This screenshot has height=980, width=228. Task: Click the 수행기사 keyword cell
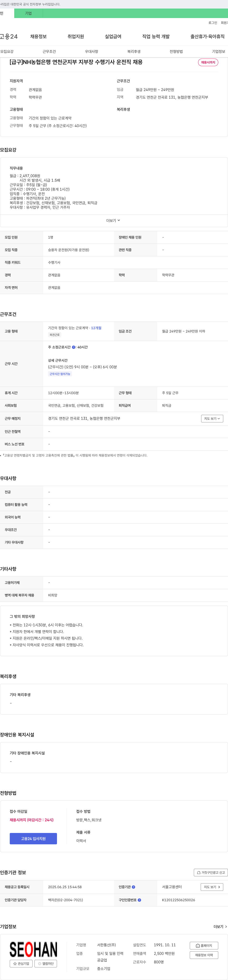[54, 263]
